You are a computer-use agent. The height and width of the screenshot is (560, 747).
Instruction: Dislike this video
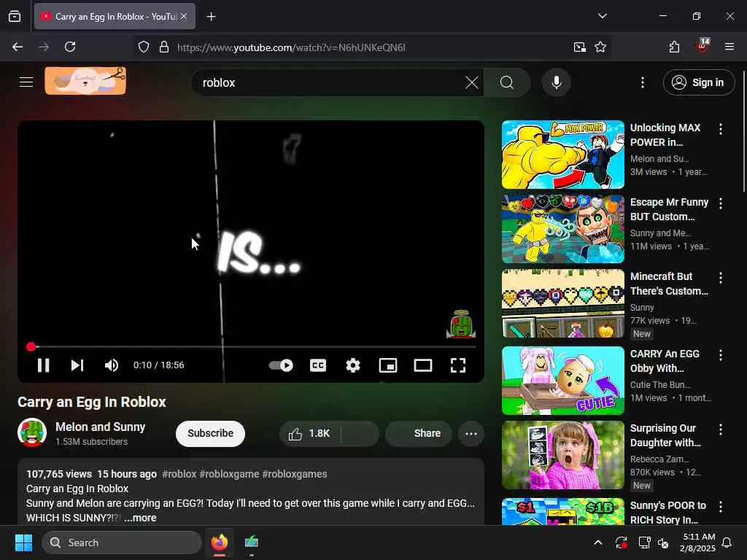click(360, 433)
